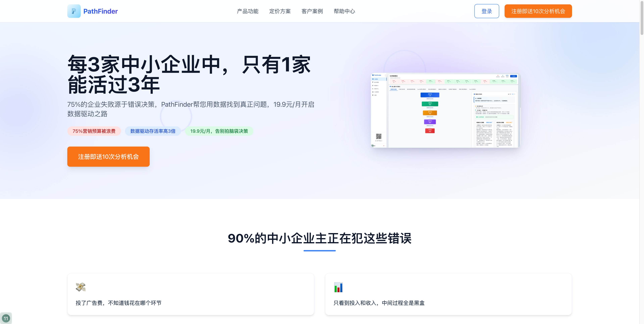
Task: Visit the 帮助中心 page
Action: (x=344, y=11)
